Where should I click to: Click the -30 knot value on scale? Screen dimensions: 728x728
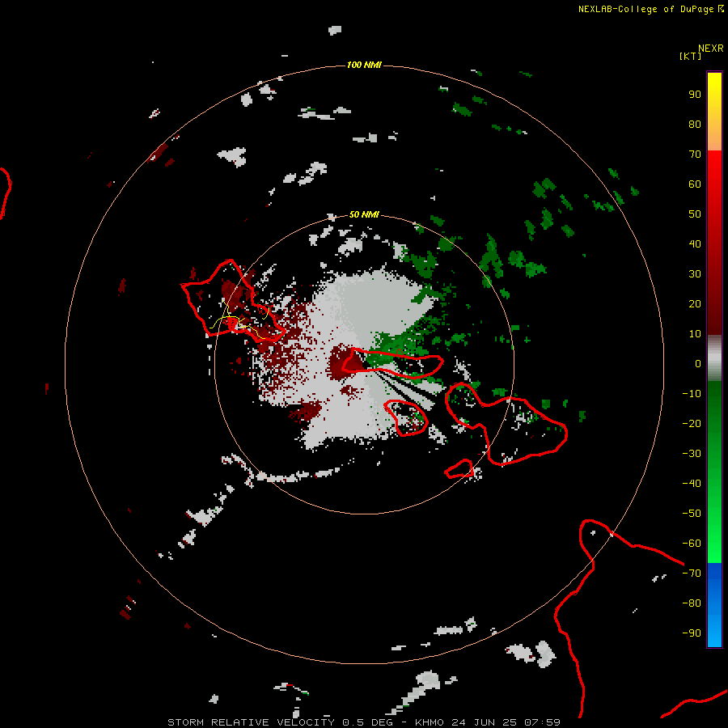(x=692, y=454)
